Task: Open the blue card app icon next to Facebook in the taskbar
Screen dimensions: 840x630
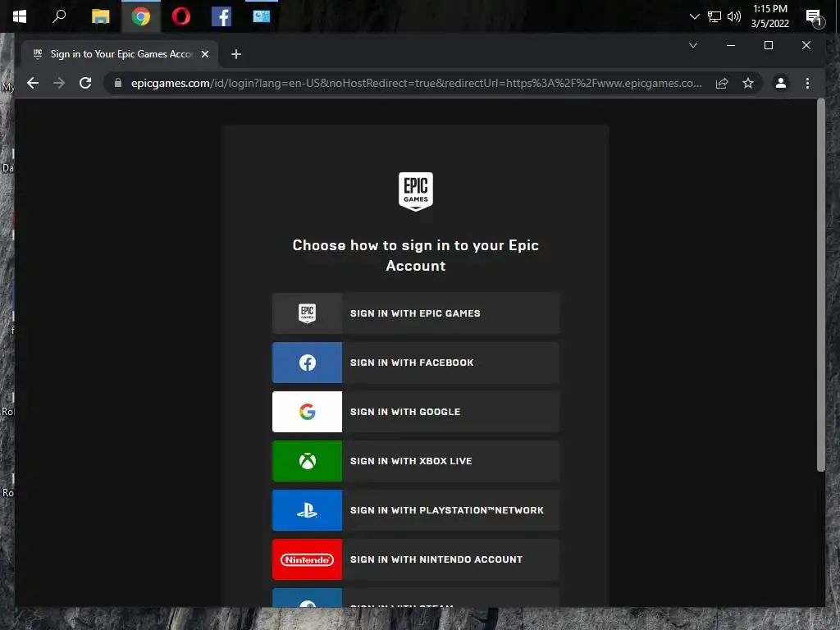Action: (x=262, y=16)
